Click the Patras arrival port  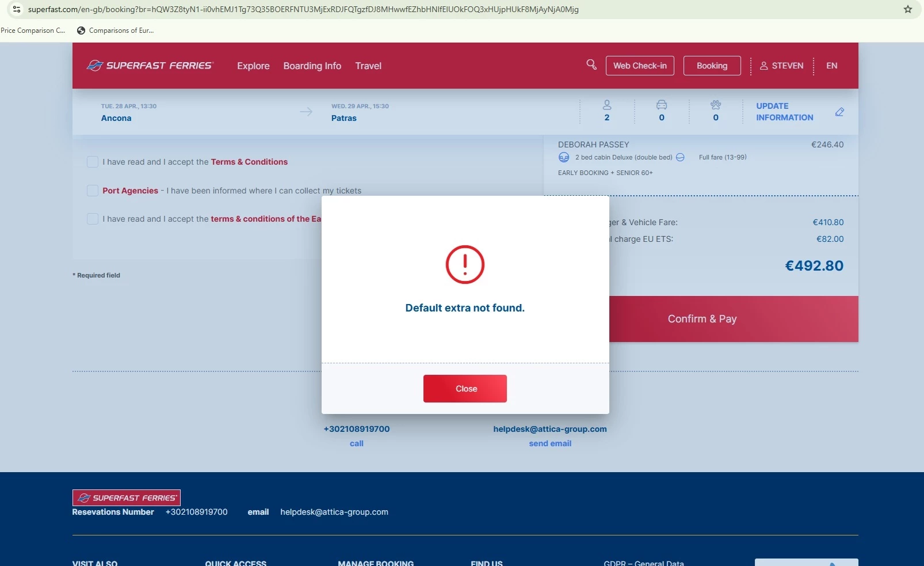[344, 118]
